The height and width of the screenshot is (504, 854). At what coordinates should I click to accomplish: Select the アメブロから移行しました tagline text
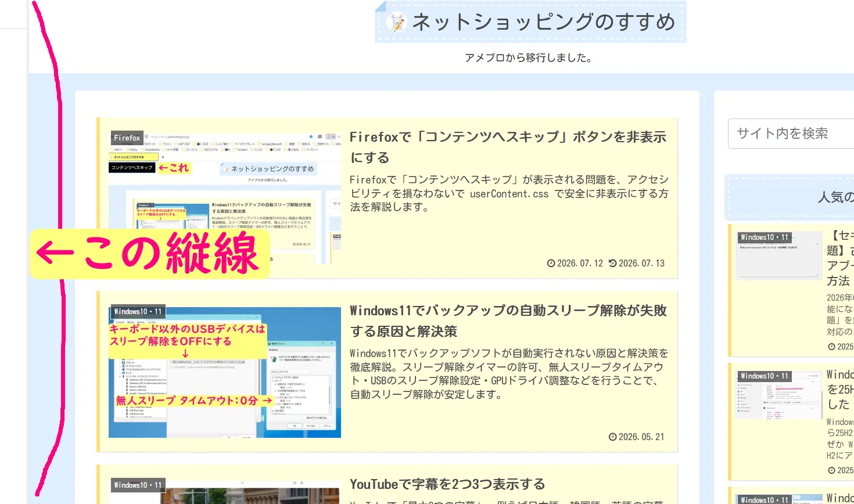click(x=528, y=57)
